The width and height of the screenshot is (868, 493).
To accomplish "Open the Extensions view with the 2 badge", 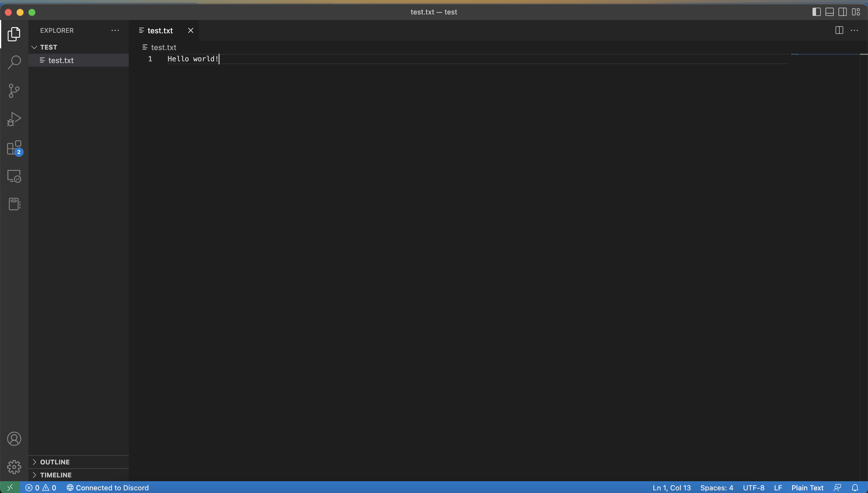I will (x=14, y=148).
